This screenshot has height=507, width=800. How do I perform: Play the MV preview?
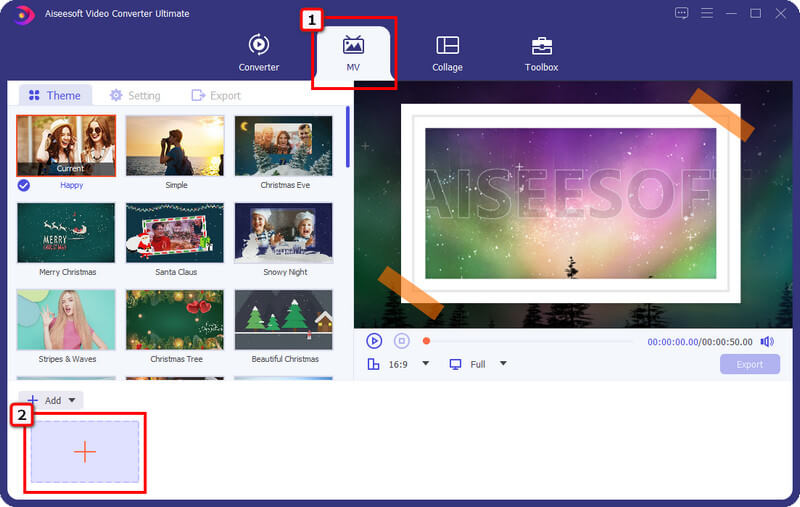click(x=374, y=341)
